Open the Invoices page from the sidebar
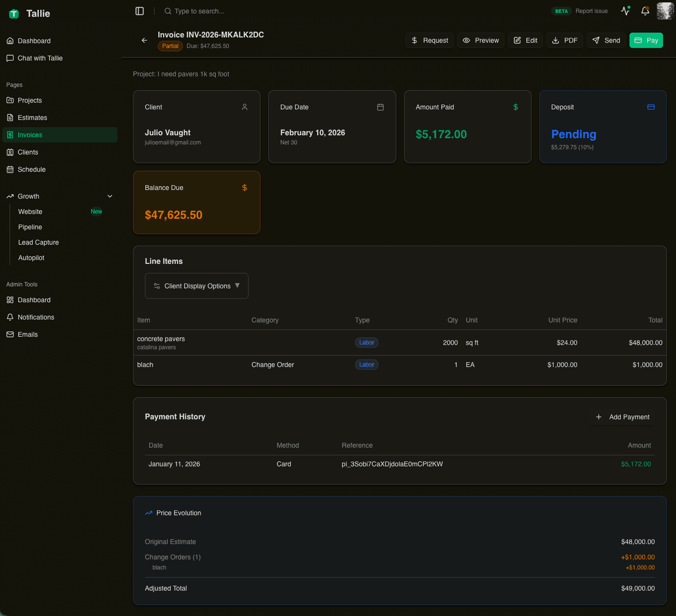The height and width of the screenshot is (616, 676). (x=29, y=135)
